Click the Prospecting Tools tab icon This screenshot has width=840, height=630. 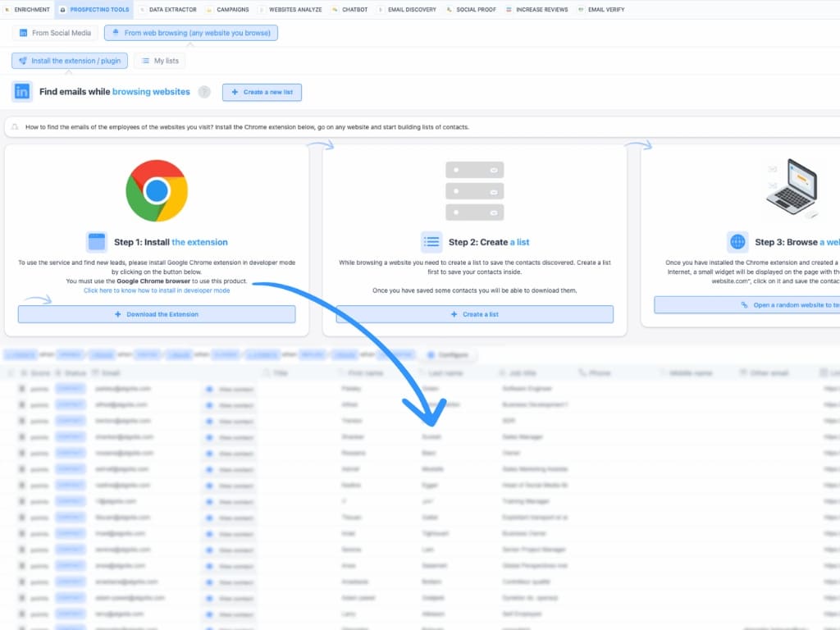coord(62,10)
